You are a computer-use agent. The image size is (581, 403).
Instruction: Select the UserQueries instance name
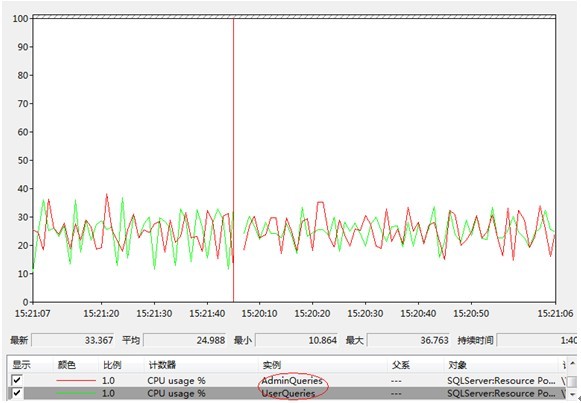pyautogui.click(x=288, y=393)
